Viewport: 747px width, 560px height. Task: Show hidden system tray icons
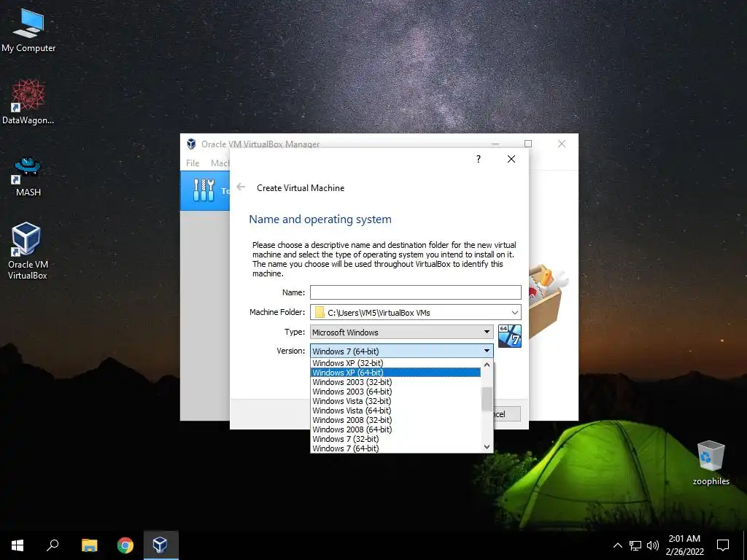(617, 545)
